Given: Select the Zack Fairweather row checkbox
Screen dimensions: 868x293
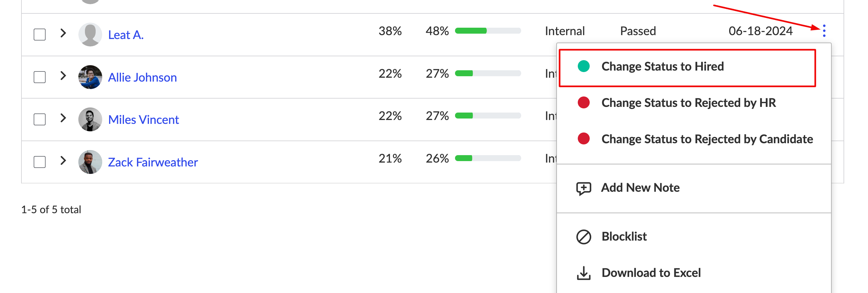Looking at the screenshot, I should (39, 162).
